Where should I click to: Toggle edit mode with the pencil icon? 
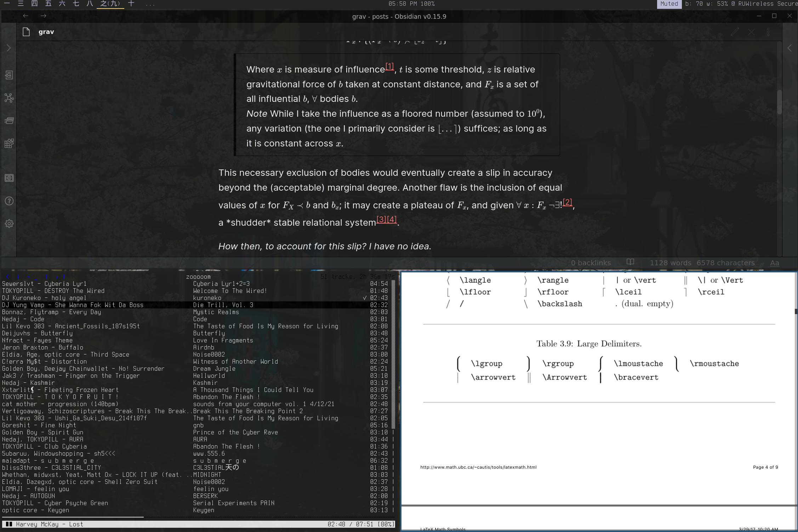735,32
